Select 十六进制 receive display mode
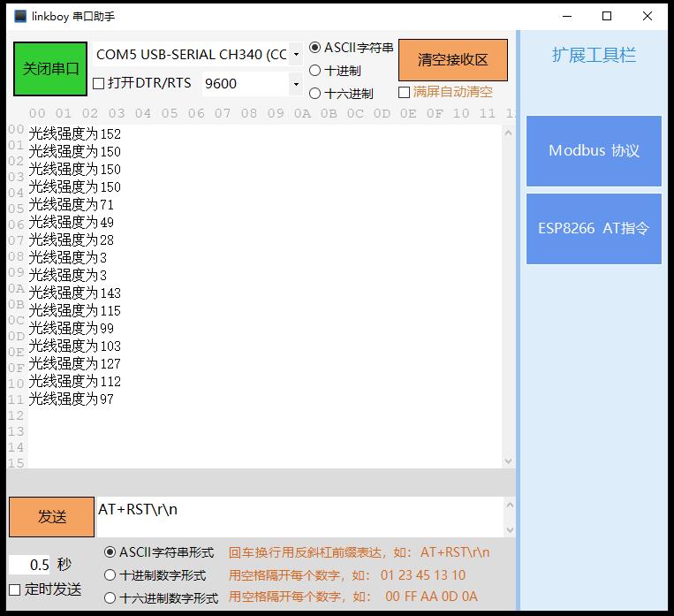 coord(315,93)
